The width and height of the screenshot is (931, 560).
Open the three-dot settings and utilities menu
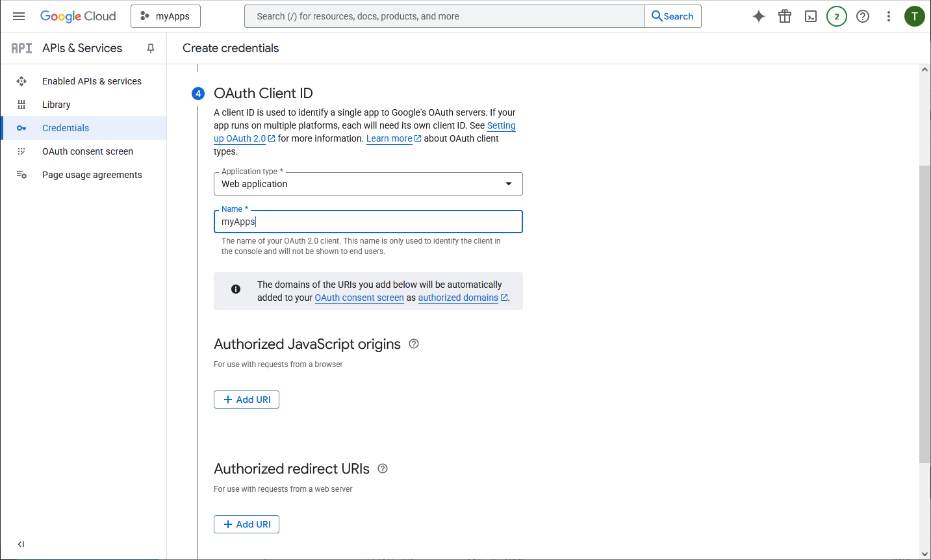click(889, 16)
